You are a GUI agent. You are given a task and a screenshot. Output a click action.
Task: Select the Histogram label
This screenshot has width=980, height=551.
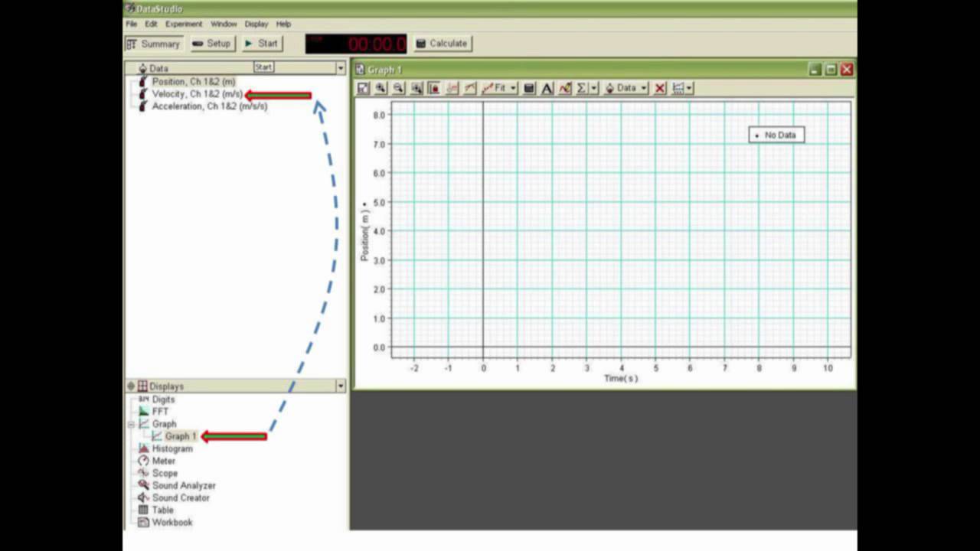pos(172,448)
